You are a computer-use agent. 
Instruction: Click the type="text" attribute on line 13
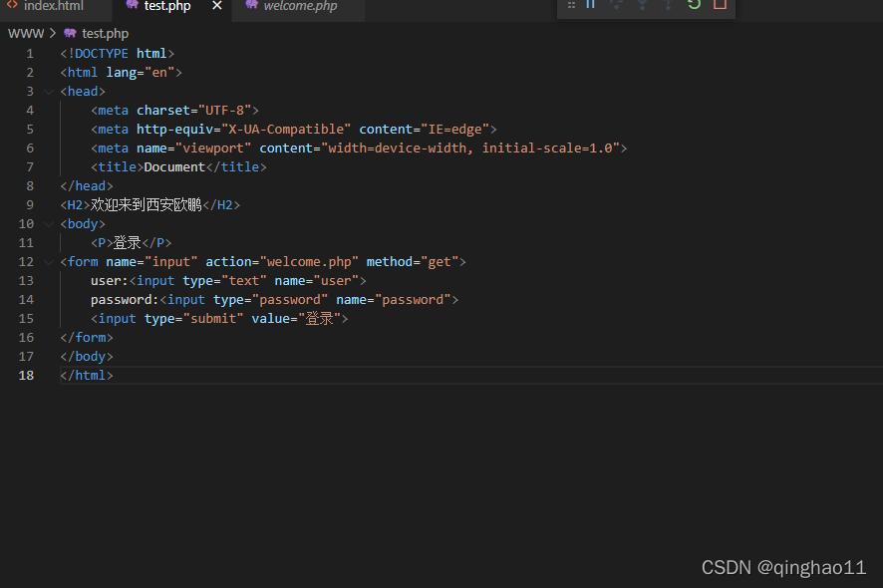[x=224, y=280]
